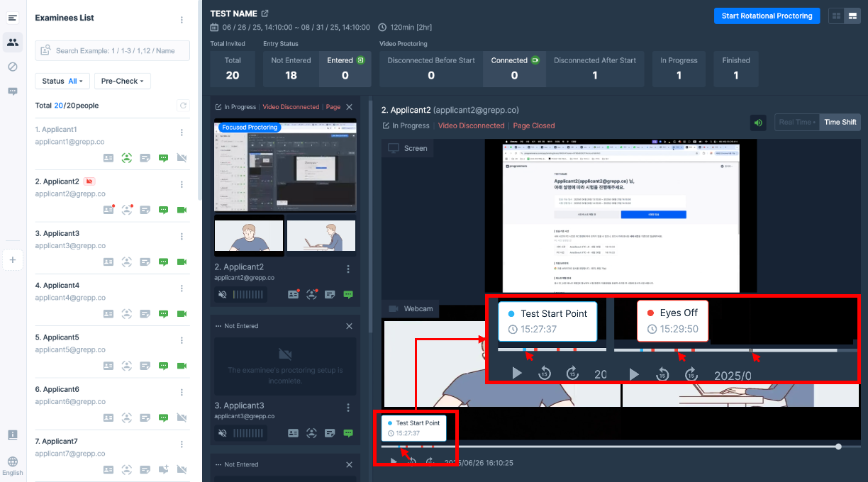Image resolution: width=868 pixels, height=482 pixels.
Task: Open the blocked circle-slash icon in the left rail
Action: click(x=13, y=67)
